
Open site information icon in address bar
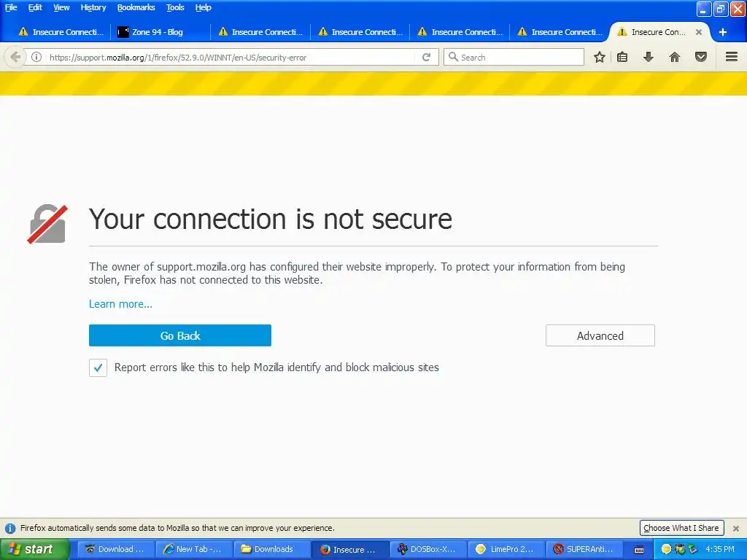click(x=36, y=57)
